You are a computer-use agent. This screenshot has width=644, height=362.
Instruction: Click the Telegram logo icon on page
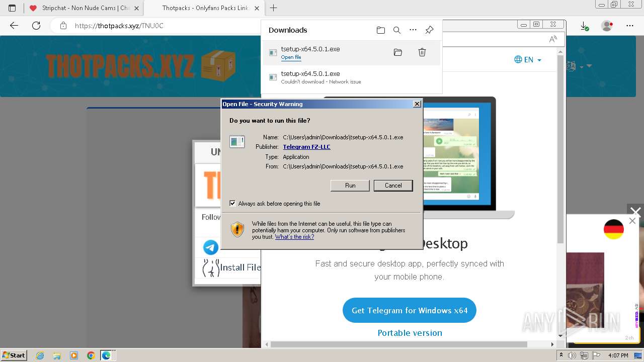tap(211, 247)
